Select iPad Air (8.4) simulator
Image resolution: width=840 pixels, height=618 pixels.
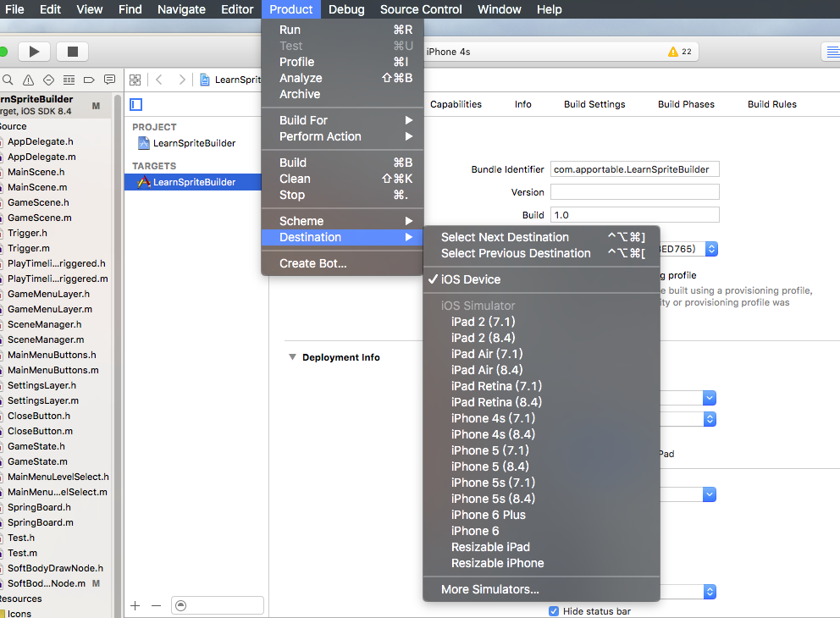coord(541,370)
